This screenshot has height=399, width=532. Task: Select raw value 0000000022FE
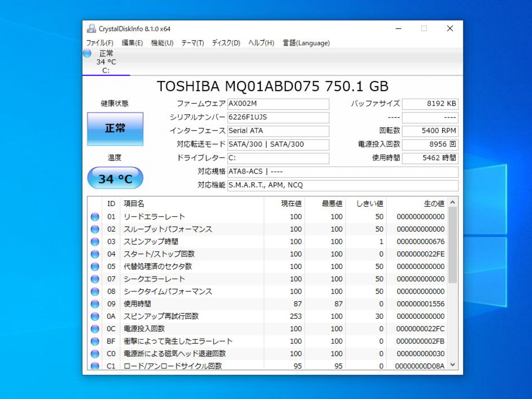pyautogui.click(x=420, y=254)
